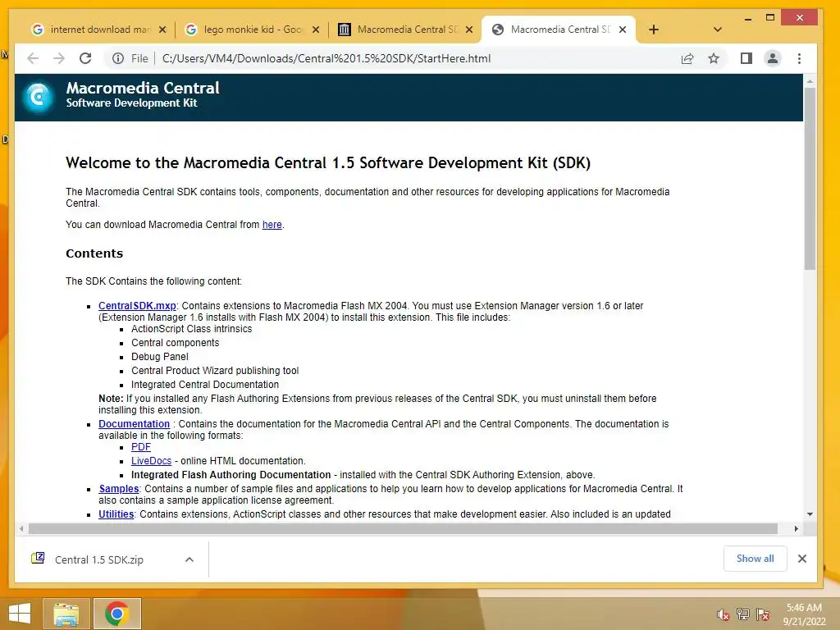
Task: Click the 'Contents' heading
Action: [94, 253]
